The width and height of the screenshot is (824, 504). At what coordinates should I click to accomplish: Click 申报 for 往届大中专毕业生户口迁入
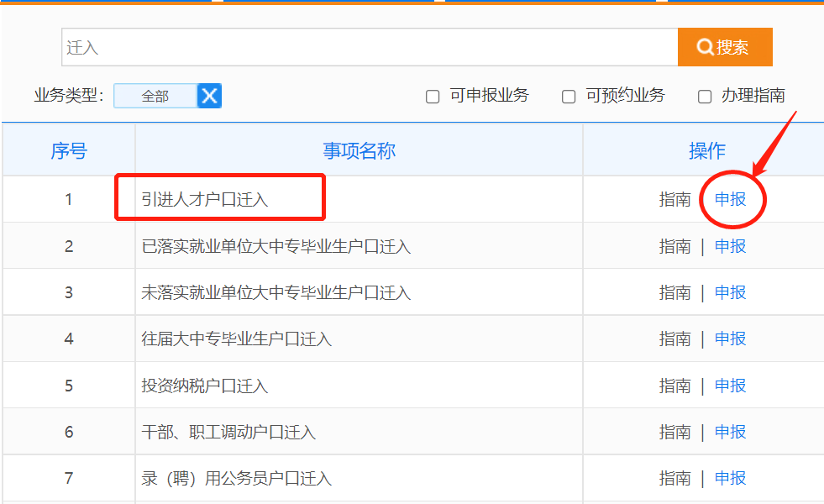pos(730,339)
